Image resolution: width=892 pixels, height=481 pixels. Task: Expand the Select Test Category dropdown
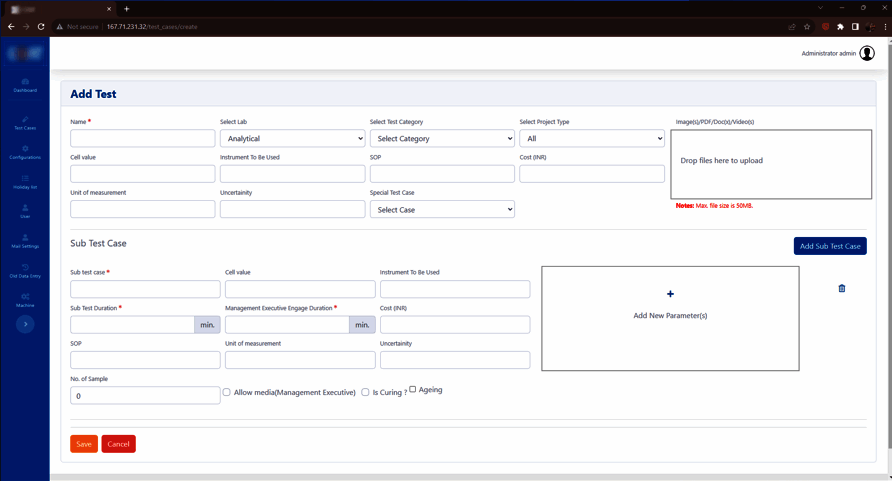click(442, 139)
